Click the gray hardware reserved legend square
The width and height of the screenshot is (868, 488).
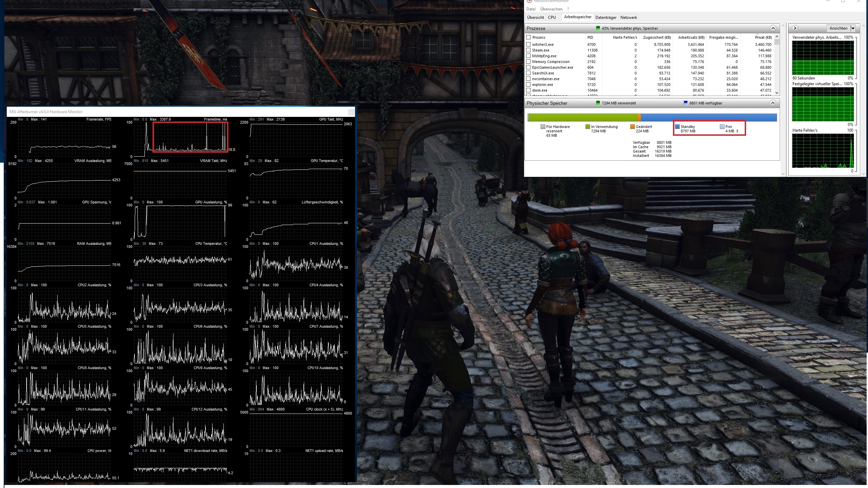[x=543, y=127]
